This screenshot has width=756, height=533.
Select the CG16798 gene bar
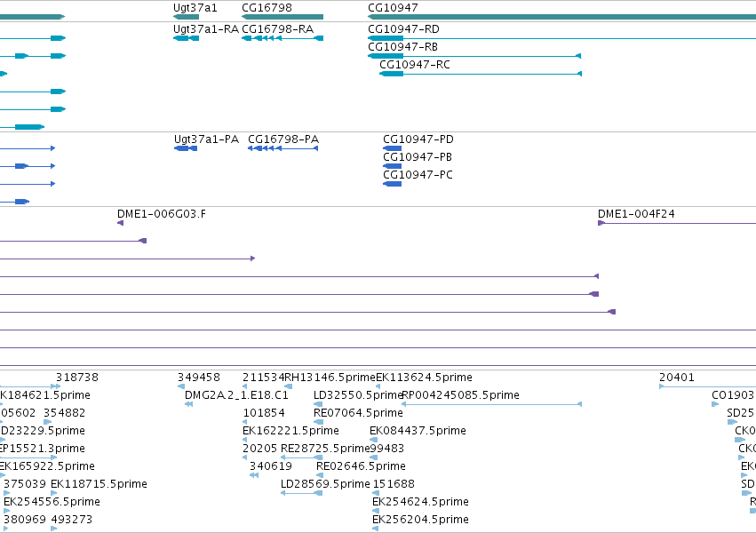pos(283,17)
